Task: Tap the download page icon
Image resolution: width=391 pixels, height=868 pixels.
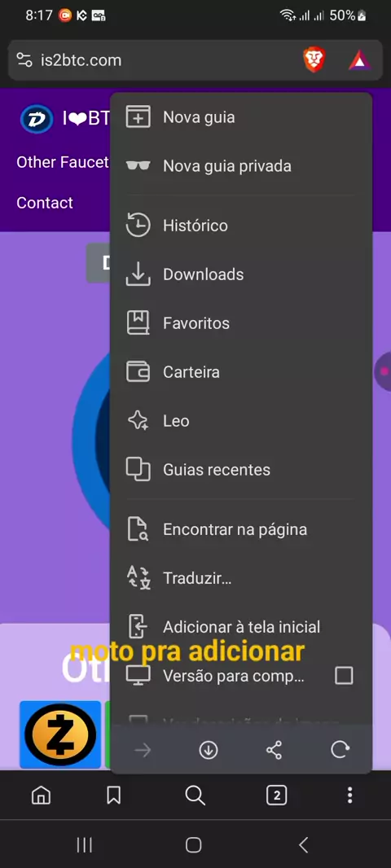Action: coord(209,750)
